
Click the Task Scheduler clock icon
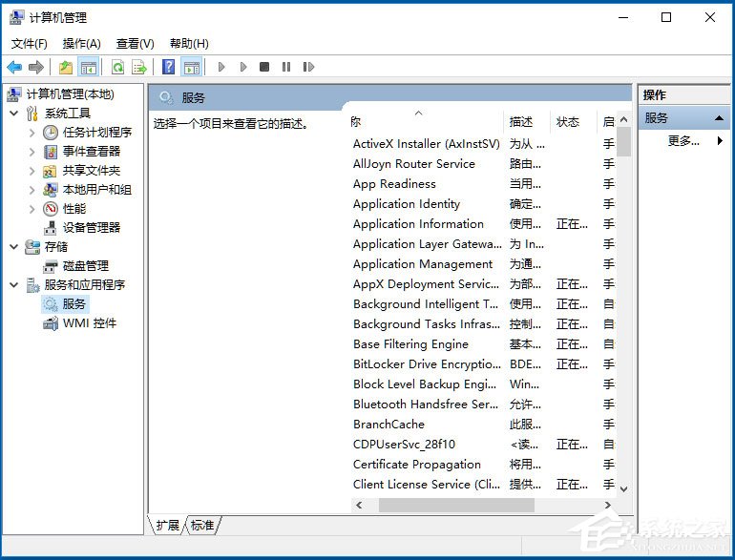tap(51, 133)
